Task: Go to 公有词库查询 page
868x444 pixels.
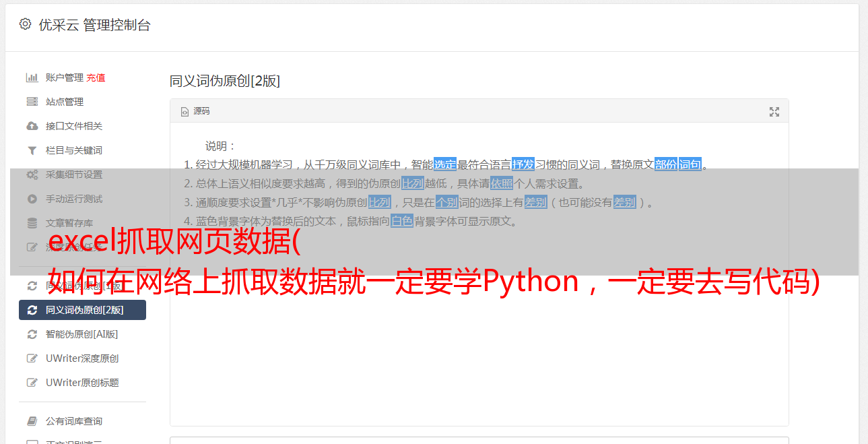Action: 82,421
